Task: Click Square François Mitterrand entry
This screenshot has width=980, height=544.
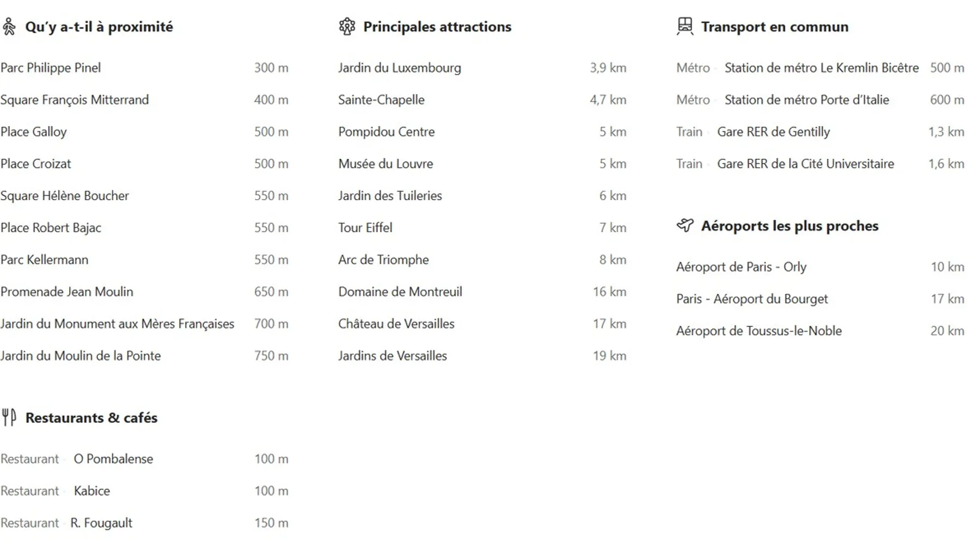Action: click(x=75, y=100)
